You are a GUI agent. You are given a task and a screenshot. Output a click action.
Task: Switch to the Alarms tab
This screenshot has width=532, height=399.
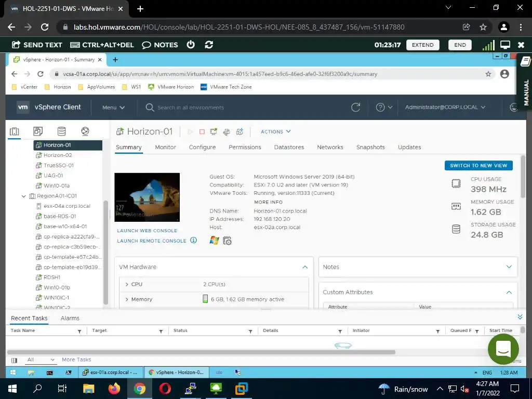70,318
